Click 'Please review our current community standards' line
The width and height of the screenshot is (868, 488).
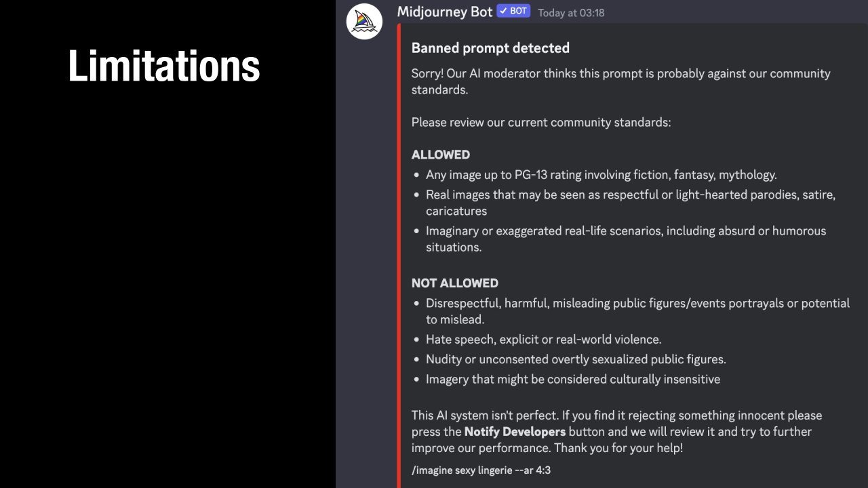click(541, 123)
